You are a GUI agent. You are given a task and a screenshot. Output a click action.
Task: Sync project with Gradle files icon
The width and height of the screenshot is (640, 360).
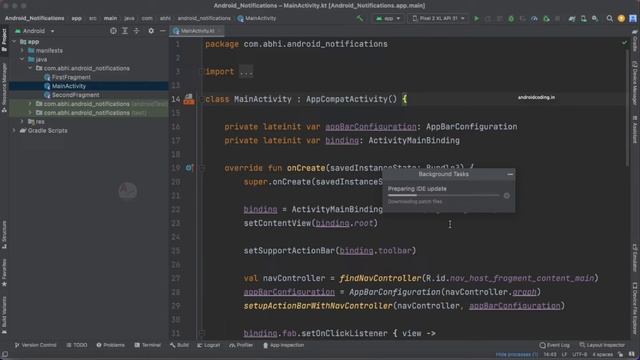pos(572,18)
